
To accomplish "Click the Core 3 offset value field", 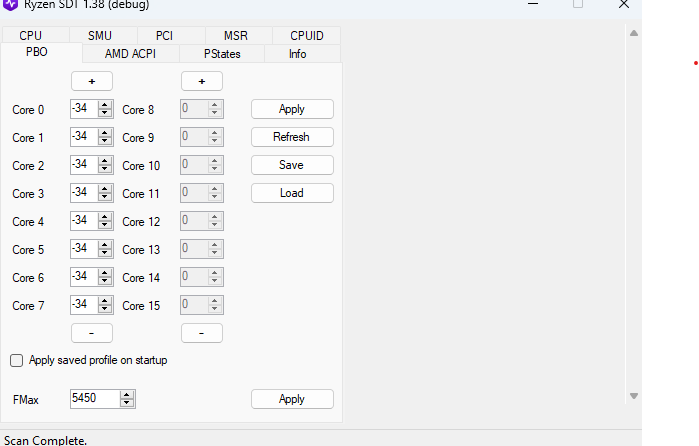I will [x=84, y=193].
